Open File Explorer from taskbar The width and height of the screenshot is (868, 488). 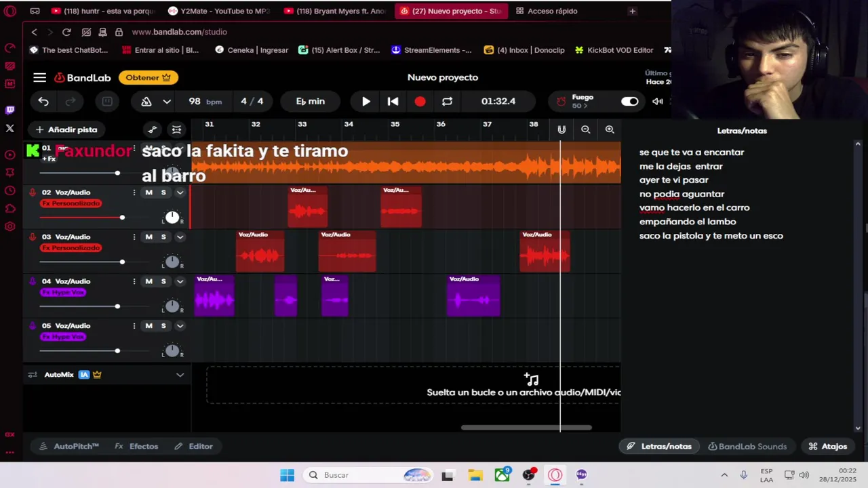(475, 475)
